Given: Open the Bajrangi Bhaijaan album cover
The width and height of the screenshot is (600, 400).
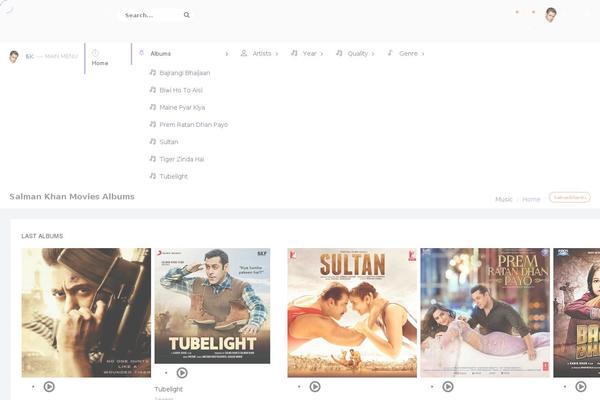Looking at the screenshot, I should tap(577, 313).
